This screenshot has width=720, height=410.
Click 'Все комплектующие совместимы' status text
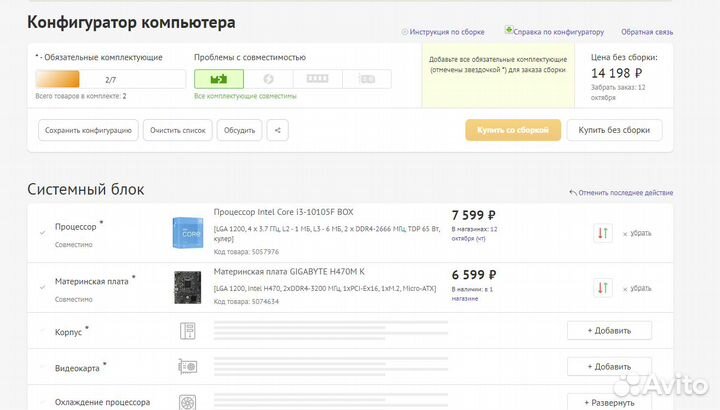pyautogui.click(x=245, y=96)
